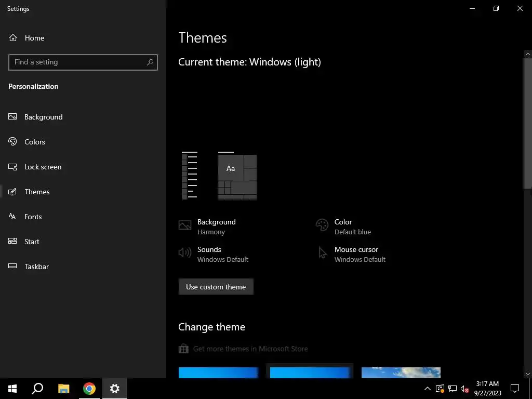Open Colors settings page
Viewport: 532px width, 399px height.
click(x=83, y=142)
